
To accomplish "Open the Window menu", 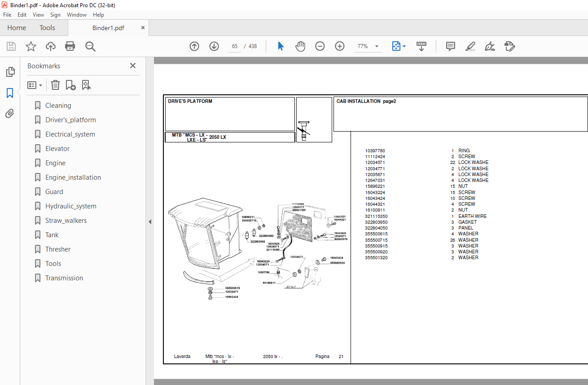I will pyautogui.click(x=77, y=15).
